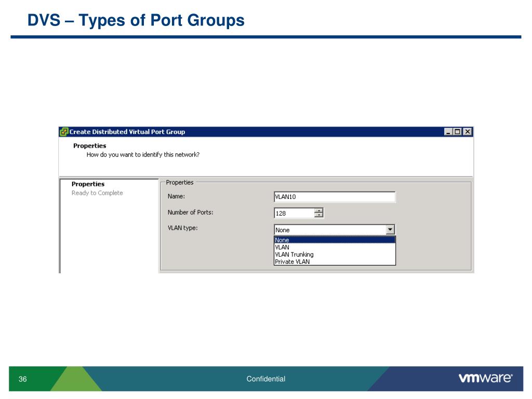Image resolution: width=532 pixels, height=399 pixels.
Task: Choose VLAN from the dropdown list
Action: pyautogui.click(x=335, y=247)
